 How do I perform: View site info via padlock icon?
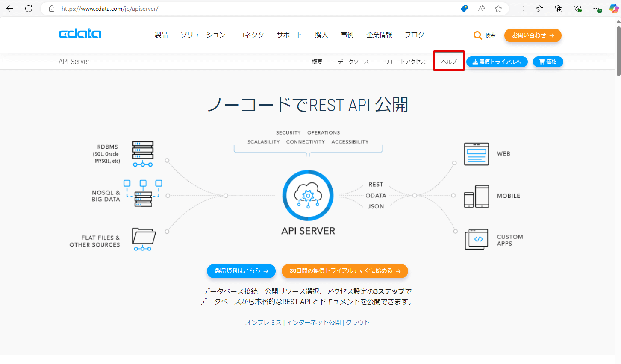[x=52, y=9]
